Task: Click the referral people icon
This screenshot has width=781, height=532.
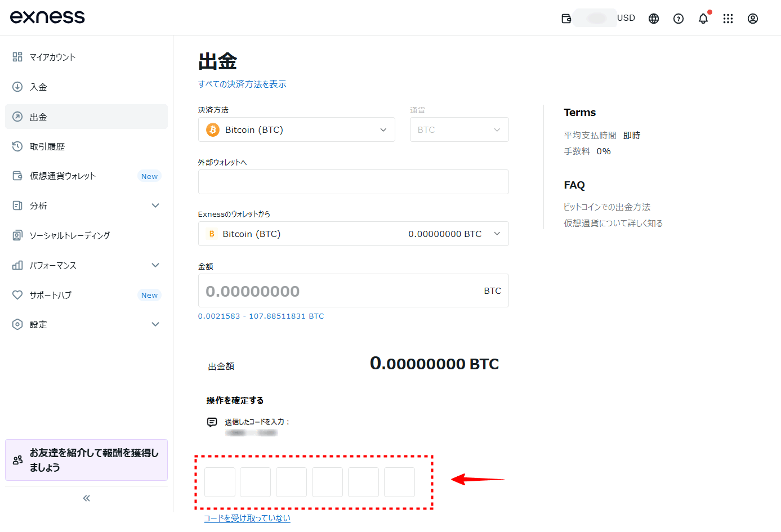Action: click(18, 460)
